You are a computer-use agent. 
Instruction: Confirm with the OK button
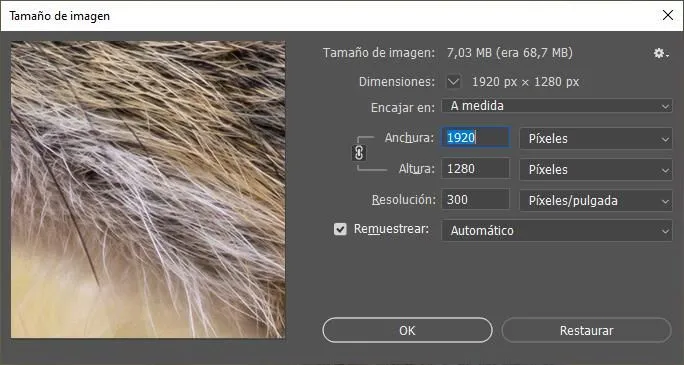[x=407, y=330]
